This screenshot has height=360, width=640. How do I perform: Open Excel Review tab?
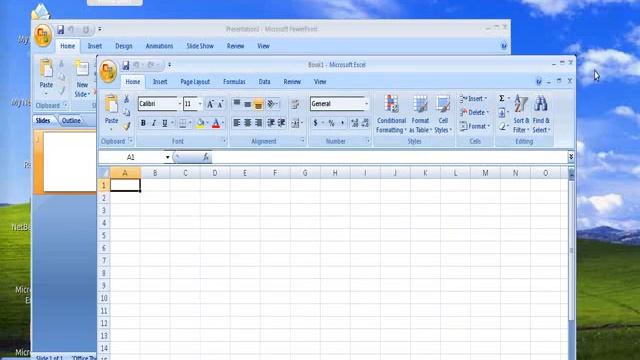(x=292, y=82)
